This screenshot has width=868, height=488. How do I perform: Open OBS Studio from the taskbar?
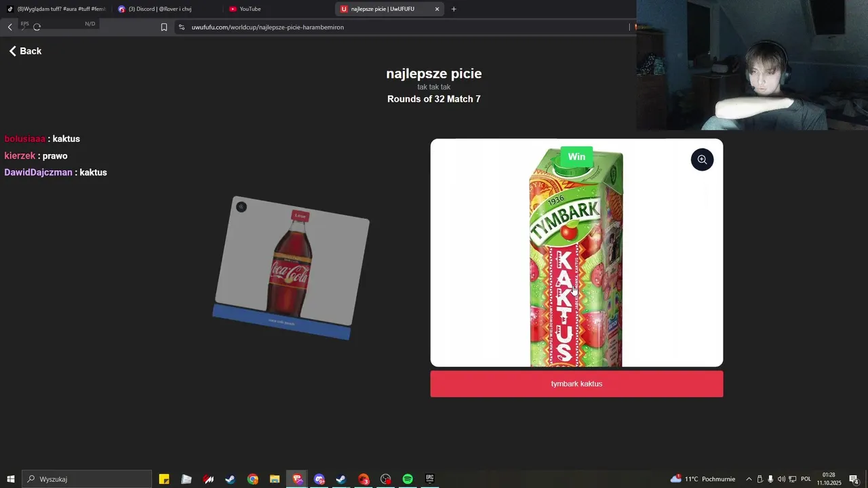pos(386,479)
